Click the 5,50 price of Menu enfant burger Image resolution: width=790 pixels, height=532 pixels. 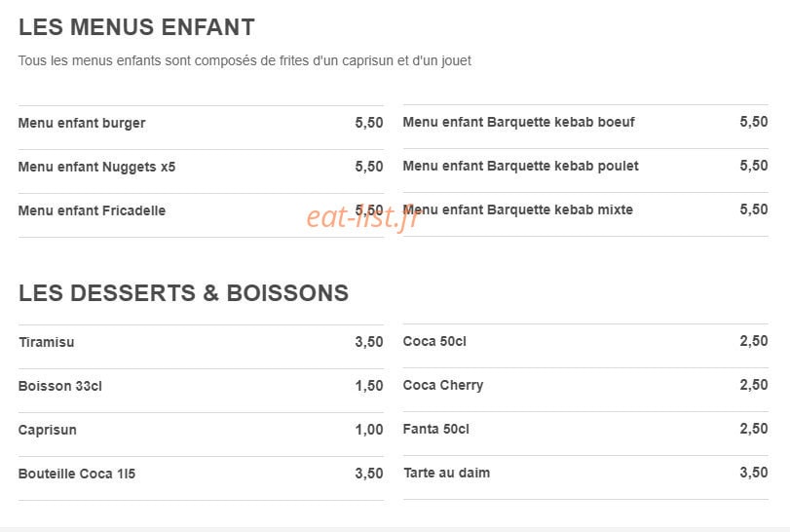(x=369, y=123)
